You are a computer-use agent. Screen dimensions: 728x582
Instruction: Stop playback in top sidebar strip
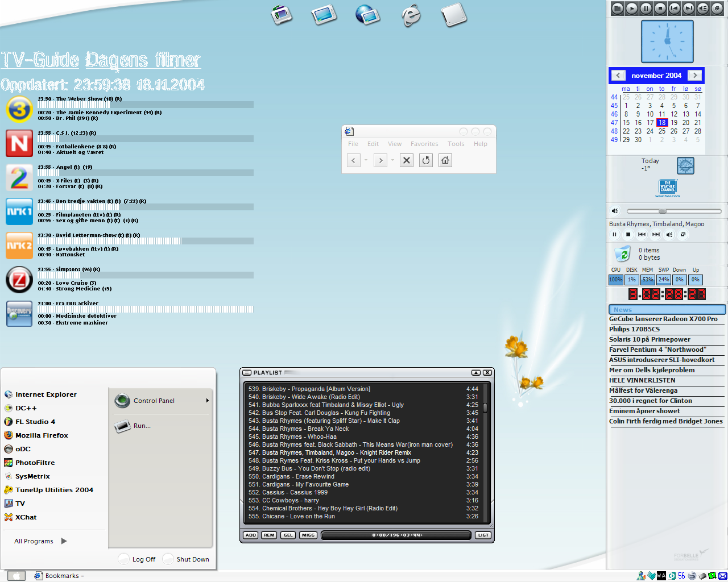[x=660, y=8]
